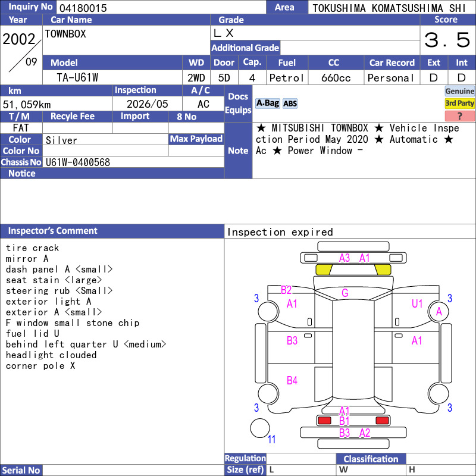
Task: Click the B4 damage mark on diagram
Action: click(292, 380)
